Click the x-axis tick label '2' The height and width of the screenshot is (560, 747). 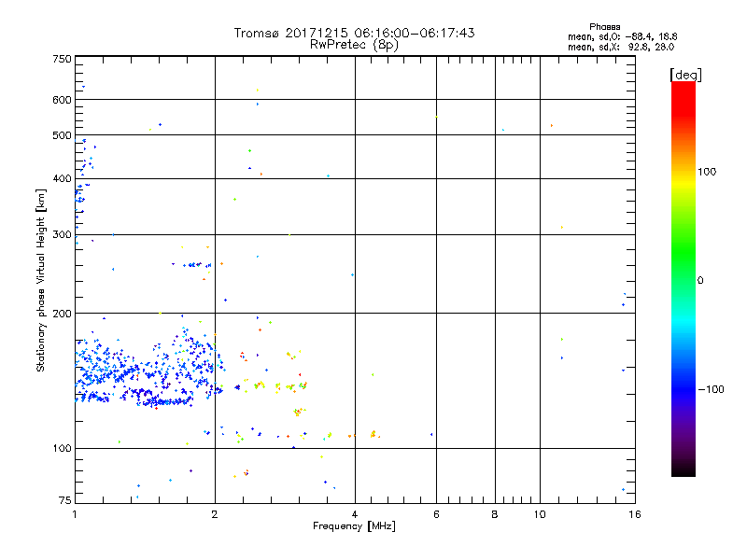click(215, 514)
